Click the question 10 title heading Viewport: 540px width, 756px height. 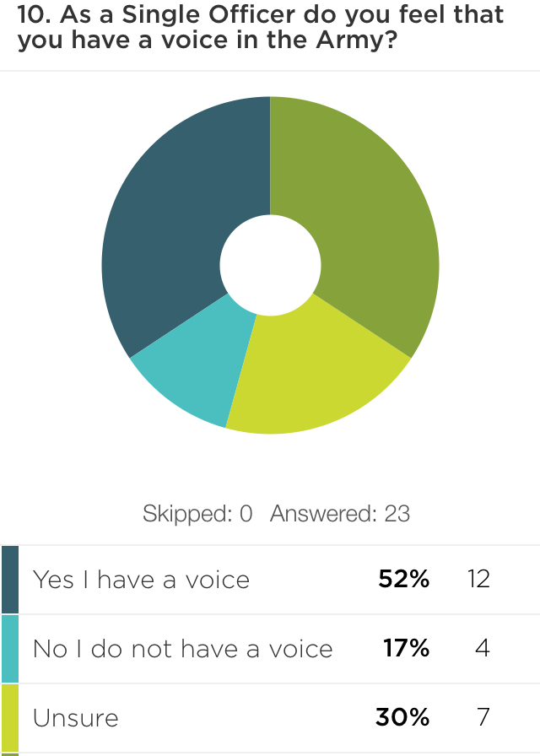(x=260, y=27)
